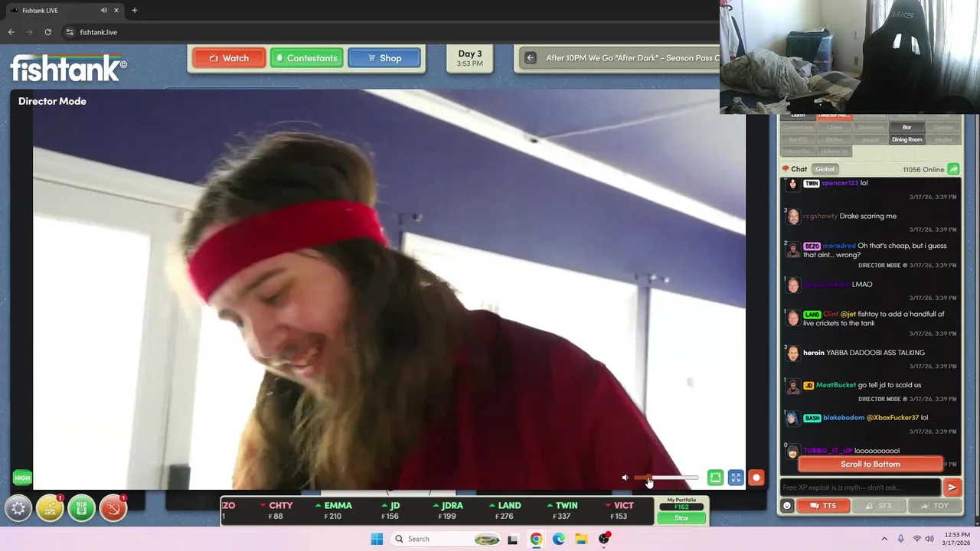
Task: Switch to the Glassroom camera
Action: 871,128
